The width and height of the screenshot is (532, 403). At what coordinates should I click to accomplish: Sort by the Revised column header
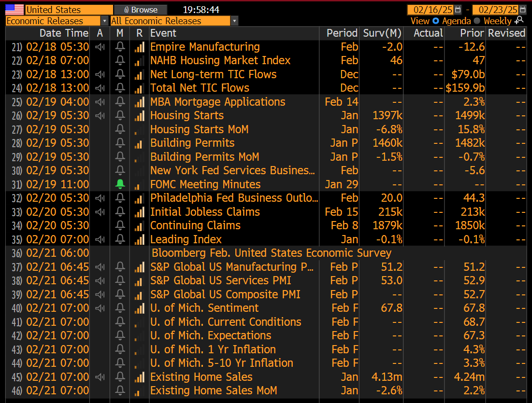point(506,33)
